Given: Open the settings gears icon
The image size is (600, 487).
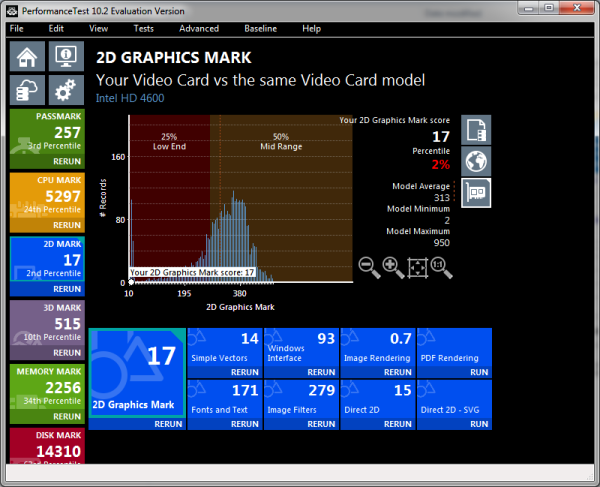Looking at the screenshot, I should (66, 90).
